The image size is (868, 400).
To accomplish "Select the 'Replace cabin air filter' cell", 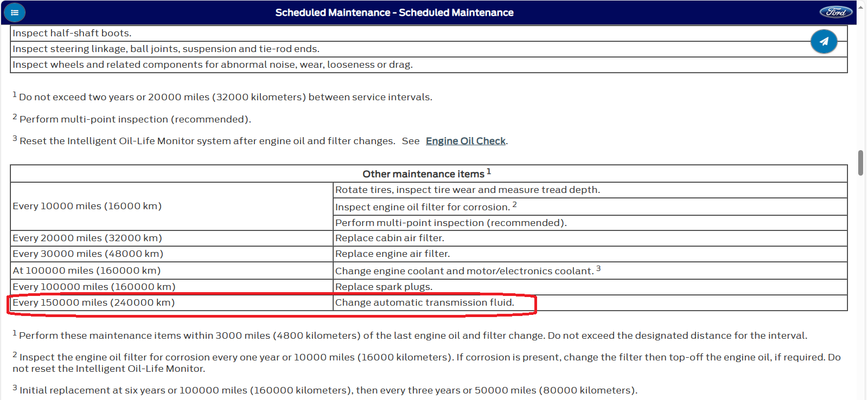I will (x=390, y=238).
